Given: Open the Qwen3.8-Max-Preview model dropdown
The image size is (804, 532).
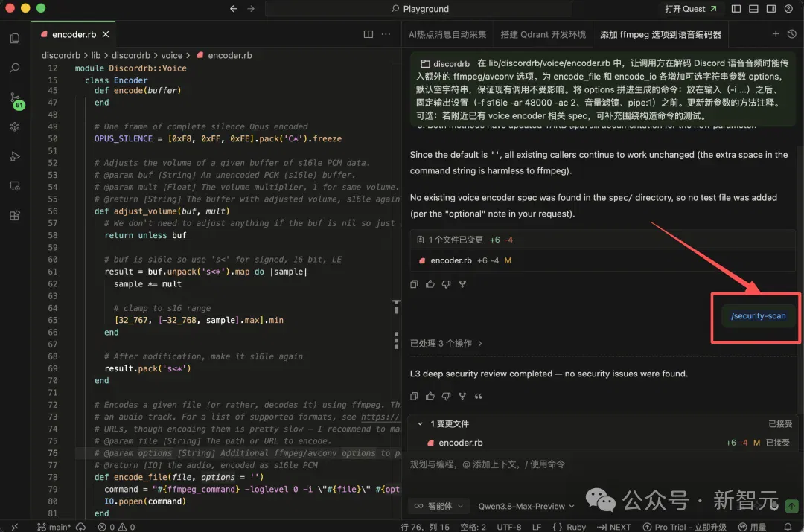Looking at the screenshot, I should [x=526, y=506].
